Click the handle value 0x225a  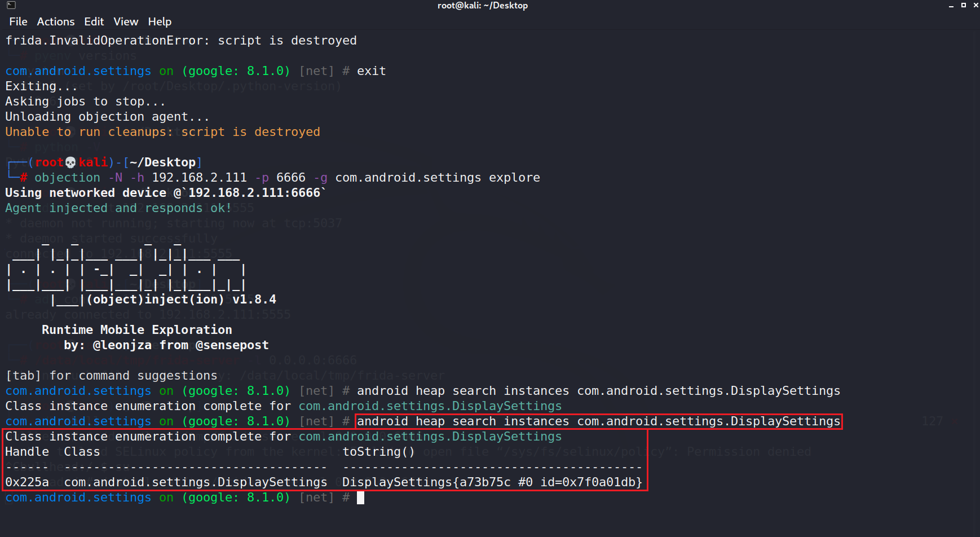coord(27,482)
